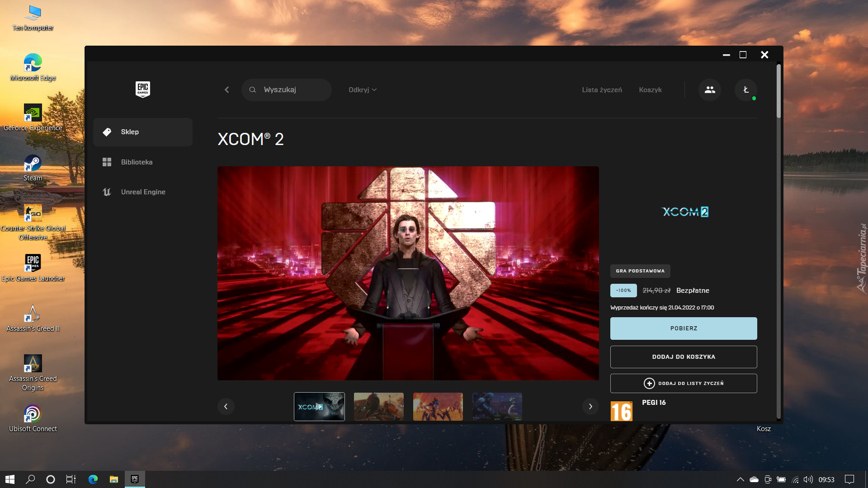Click the POBIERZ button
868x488 pixels.
[x=683, y=328]
